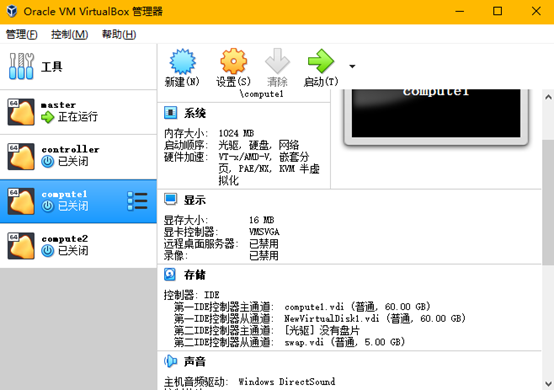
Task: Click the compute2 VM OS icon
Action: pos(21,246)
